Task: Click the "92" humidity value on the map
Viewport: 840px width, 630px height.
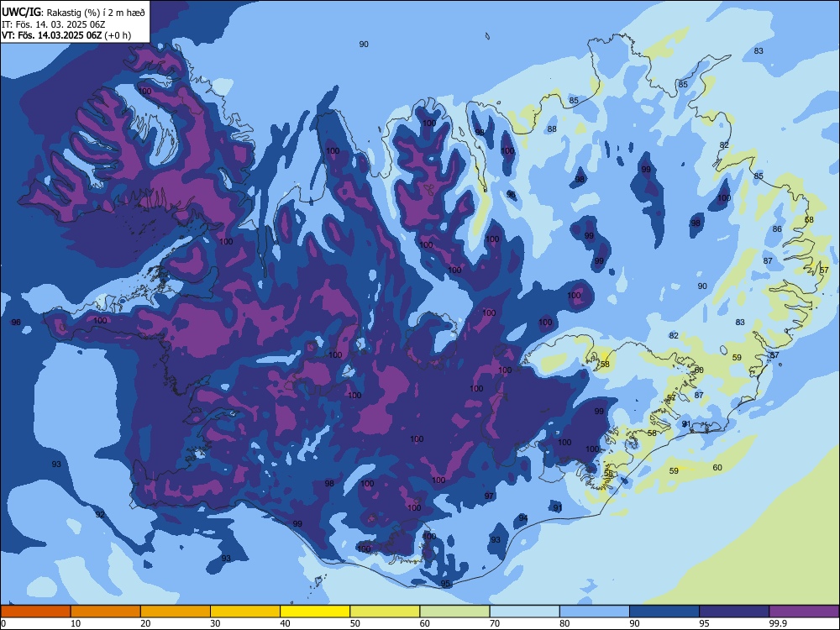Action: coord(100,515)
